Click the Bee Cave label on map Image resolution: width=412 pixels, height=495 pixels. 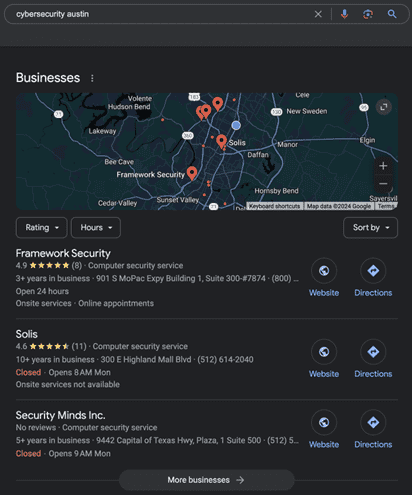[119, 162]
